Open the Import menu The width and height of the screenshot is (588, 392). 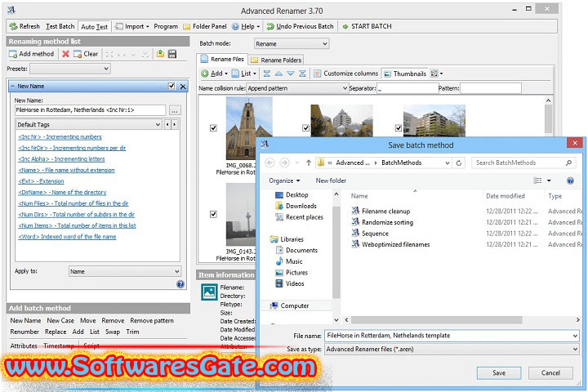(x=132, y=26)
